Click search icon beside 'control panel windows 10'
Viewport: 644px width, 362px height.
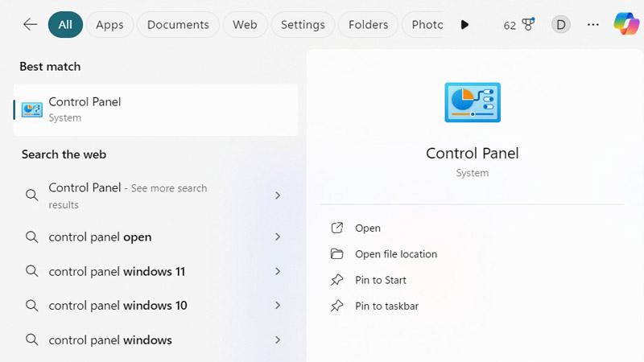[31, 306]
